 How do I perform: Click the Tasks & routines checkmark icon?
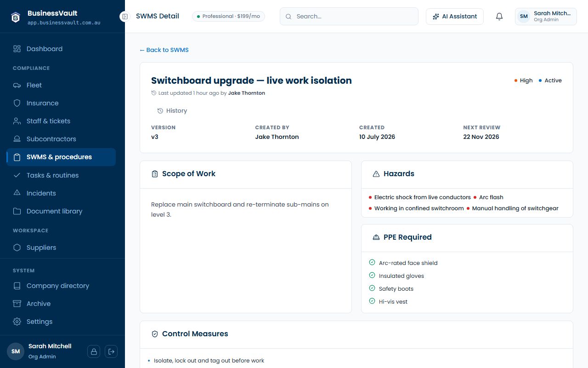[x=17, y=175]
